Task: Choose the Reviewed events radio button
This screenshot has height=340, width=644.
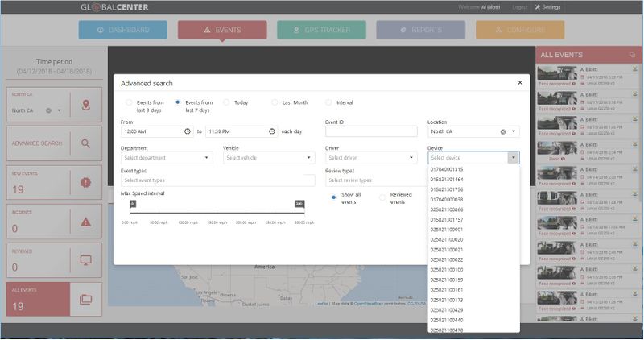Action: (x=382, y=197)
